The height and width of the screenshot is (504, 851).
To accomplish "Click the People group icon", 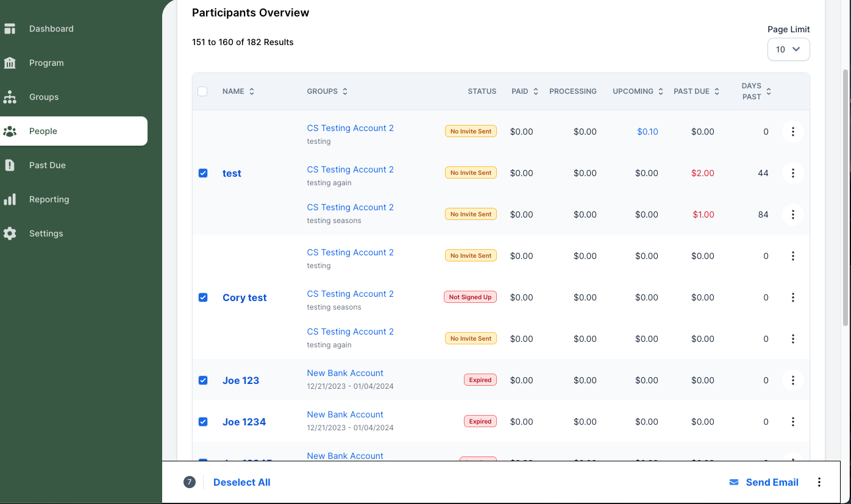I will [10, 131].
